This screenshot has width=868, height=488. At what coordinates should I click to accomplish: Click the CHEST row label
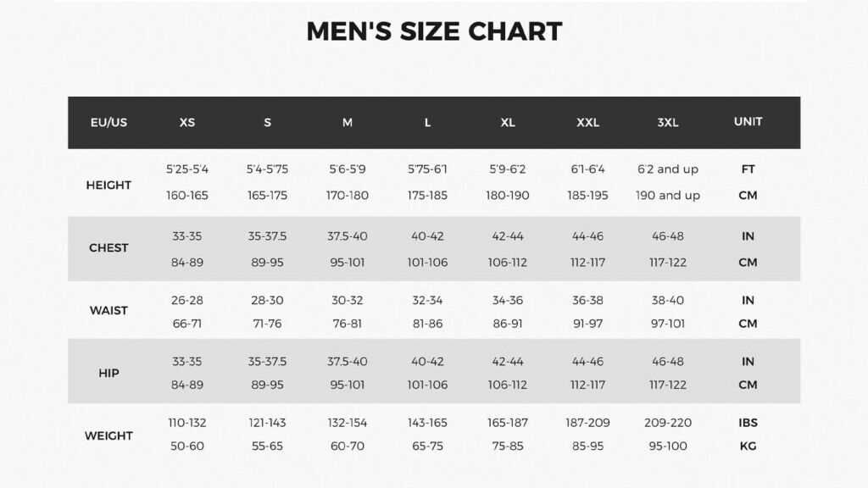(108, 248)
